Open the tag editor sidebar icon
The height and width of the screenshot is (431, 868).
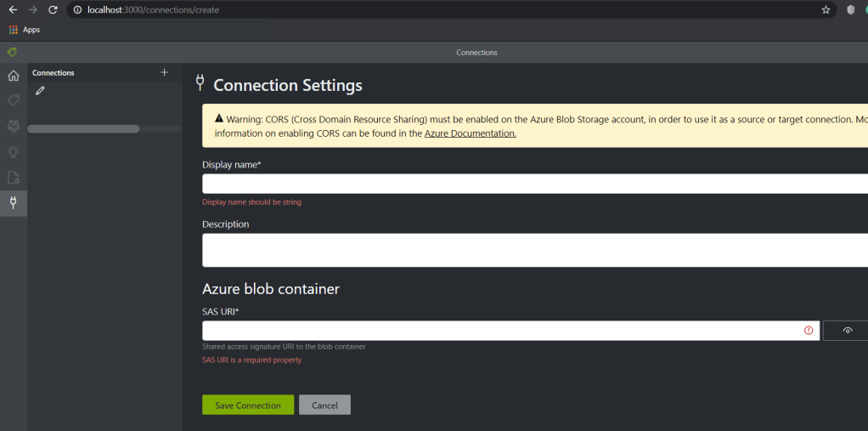pos(13,100)
